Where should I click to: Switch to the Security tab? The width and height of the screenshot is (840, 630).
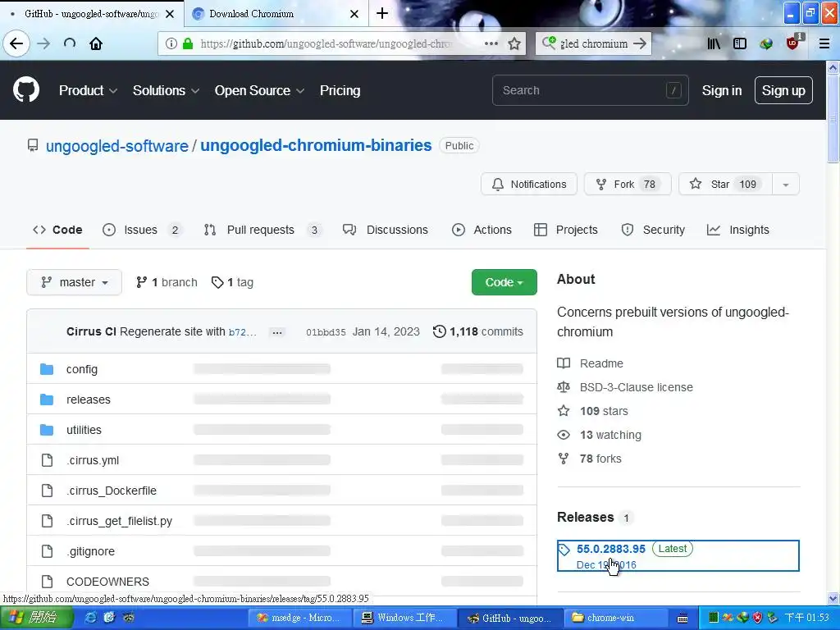pyautogui.click(x=652, y=230)
